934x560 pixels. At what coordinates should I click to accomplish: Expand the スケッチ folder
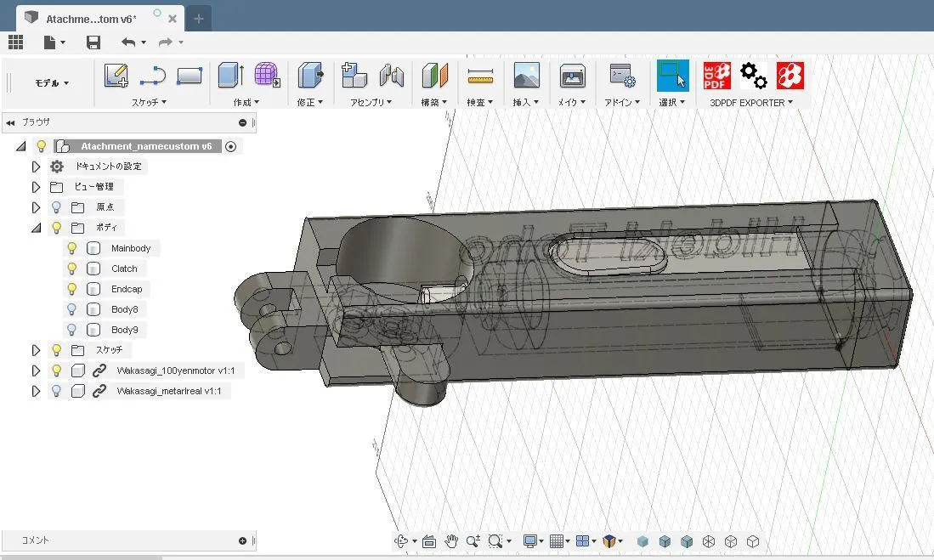click(x=36, y=350)
